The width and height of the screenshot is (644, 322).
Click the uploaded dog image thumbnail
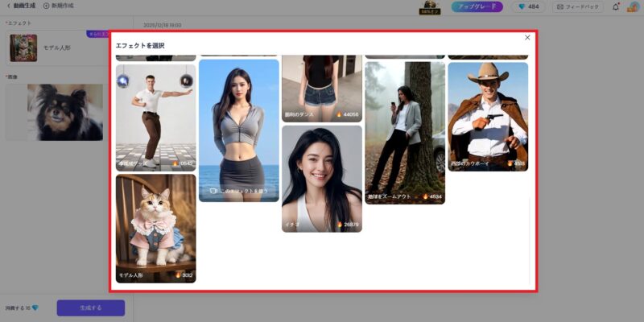pyautogui.click(x=64, y=112)
